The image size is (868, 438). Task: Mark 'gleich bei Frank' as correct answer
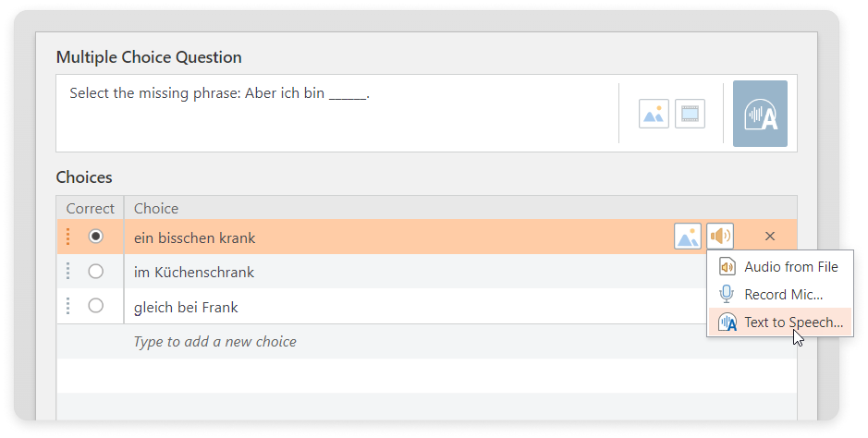96,305
